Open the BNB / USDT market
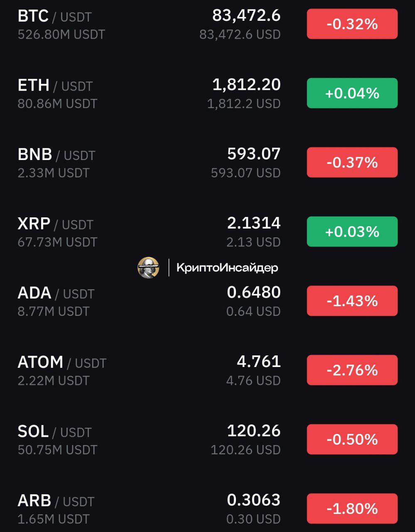 pos(207,163)
